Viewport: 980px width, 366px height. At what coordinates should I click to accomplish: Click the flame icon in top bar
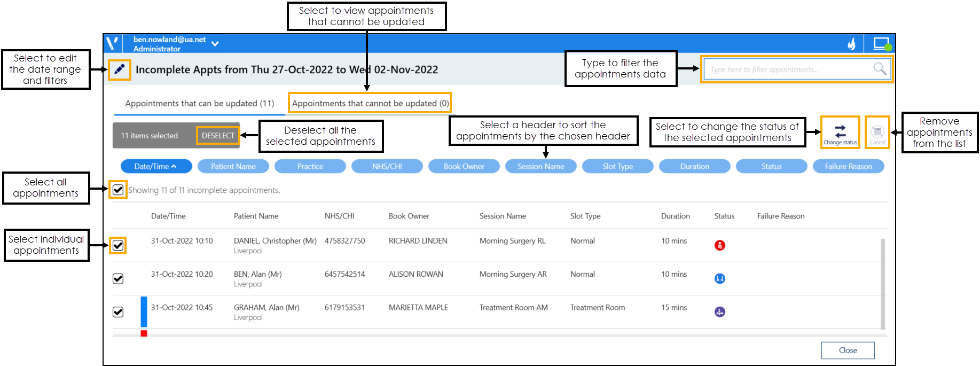pos(851,44)
